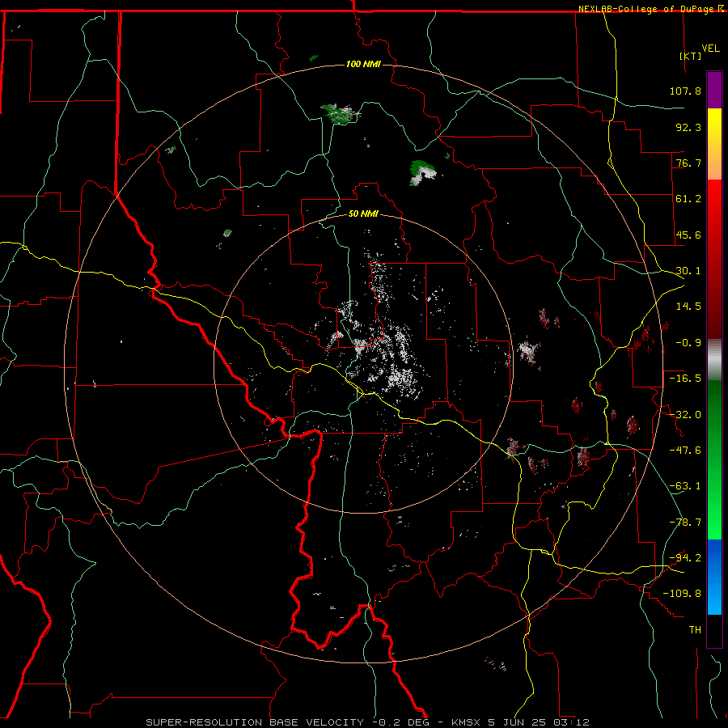The width and height of the screenshot is (728, 728).
Task: Click the 50 NMI range ring label
Action: pos(363,214)
